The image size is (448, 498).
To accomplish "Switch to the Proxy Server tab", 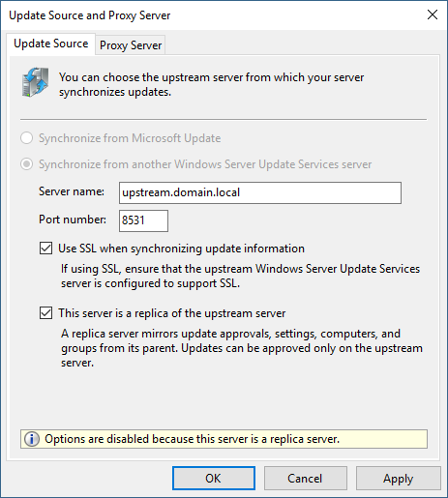I will coord(131,45).
